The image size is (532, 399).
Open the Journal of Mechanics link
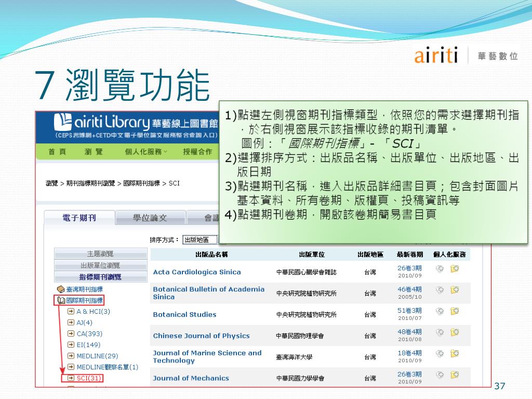(191, 378)
